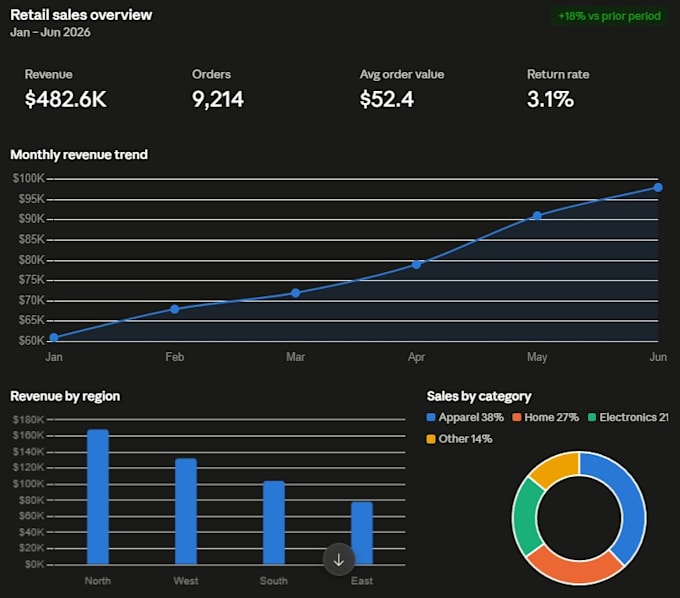
Task: Click the Revenue value $482.6K
Action: (x=65, y=99)
